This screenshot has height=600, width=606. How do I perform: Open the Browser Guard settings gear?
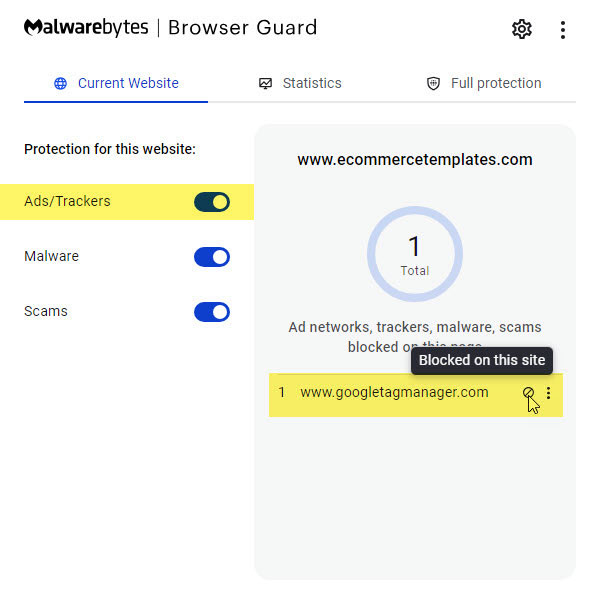521,29
